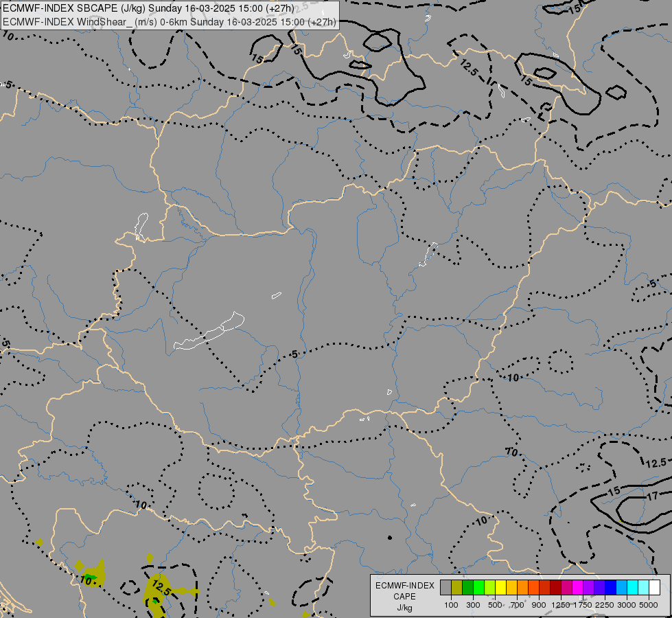Screen dimensions: 672x618
Task: Click the orange-red legend swatch before 900
Action: [x=533, y=588]
